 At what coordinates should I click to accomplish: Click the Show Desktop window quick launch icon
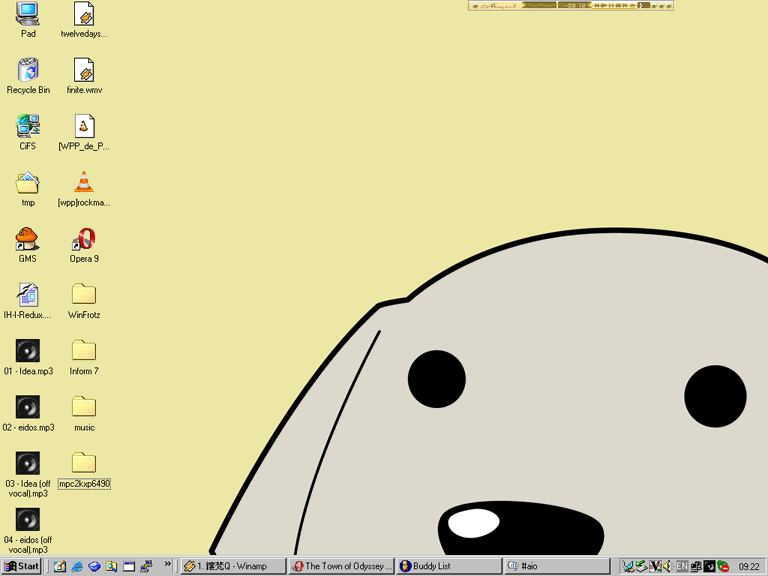pyautogui.click(x=129, y=566)
